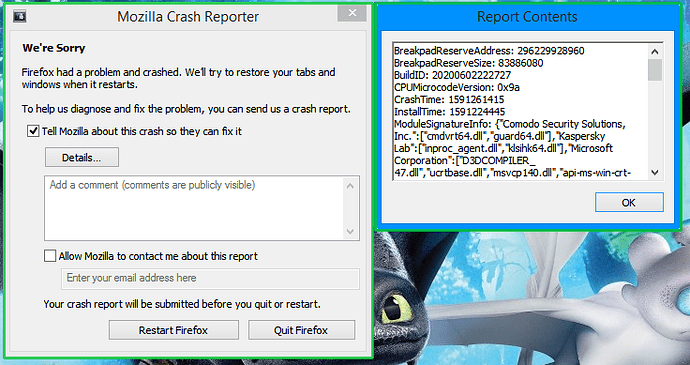Click Report Contents scrollbar down arrow

pos(655,173)
